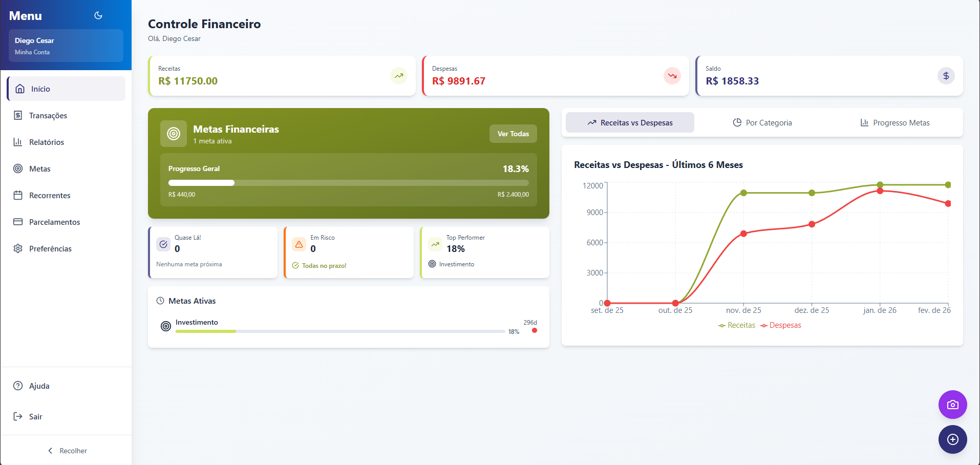Switch to the Progresso Metas tab

coord(894,123)
